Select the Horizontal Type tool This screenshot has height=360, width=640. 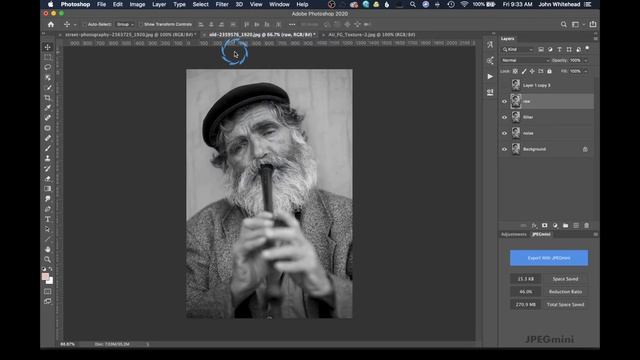(x=48, y=219)
